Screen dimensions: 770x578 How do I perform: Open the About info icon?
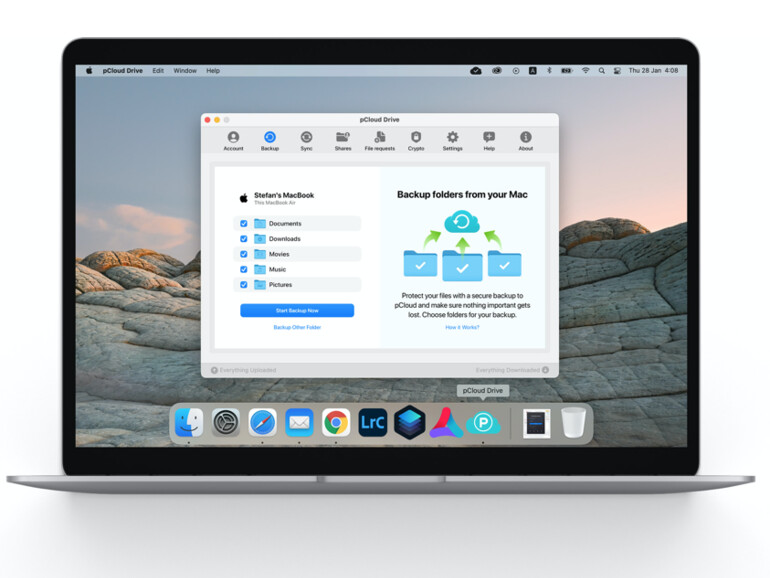coord(525,140)
